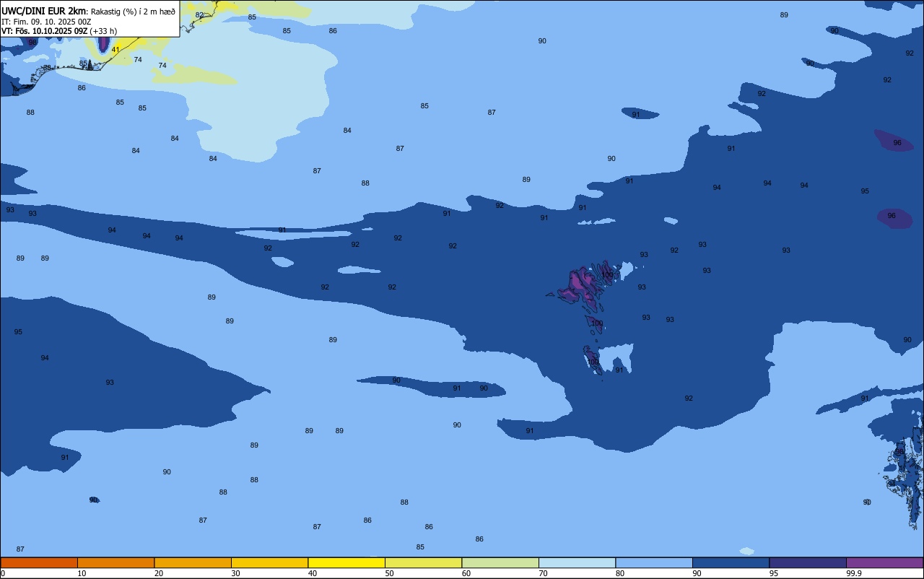Click the navy 95–99.9 legend swatch
Viewport: 924px width, 579px height.
(x=808, y=562)
